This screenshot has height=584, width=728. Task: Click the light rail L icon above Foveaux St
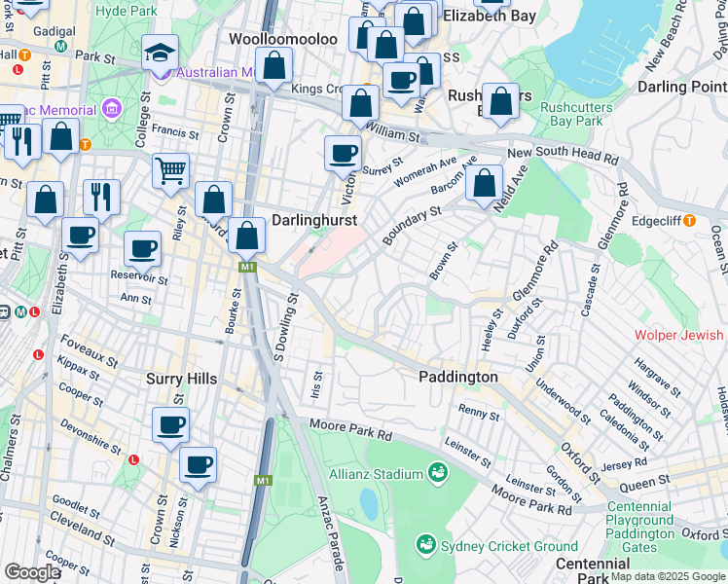[39, 355]
